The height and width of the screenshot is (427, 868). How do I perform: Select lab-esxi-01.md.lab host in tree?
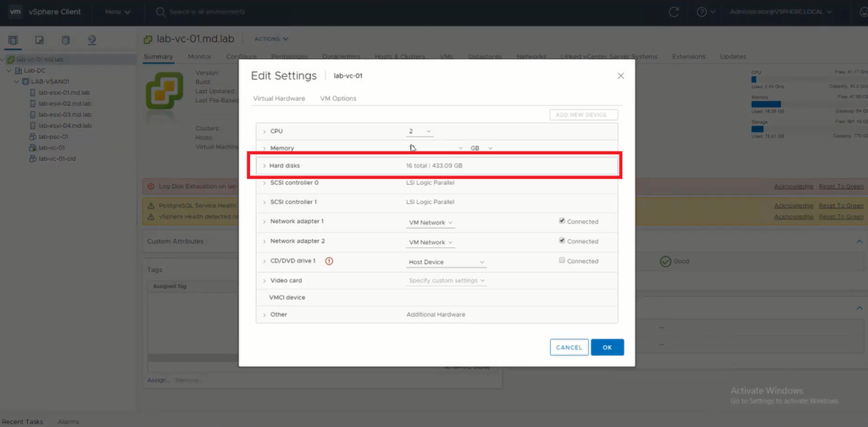tap(64, 92)
